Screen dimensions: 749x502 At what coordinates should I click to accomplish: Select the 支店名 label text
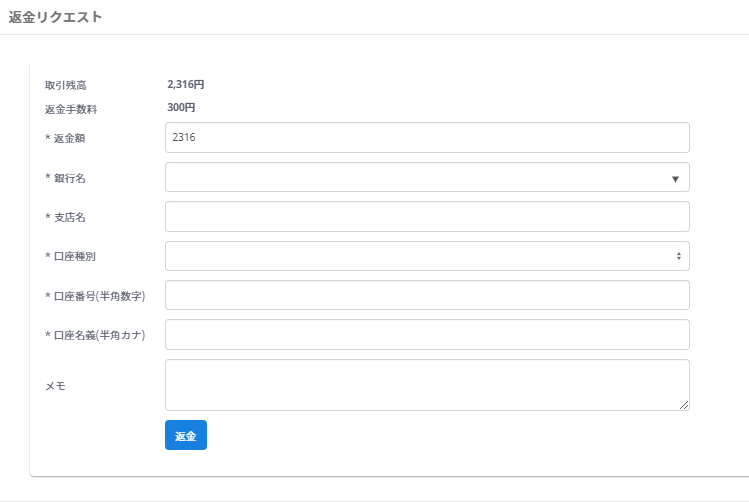pyautogui.click(x=65, y=217)
